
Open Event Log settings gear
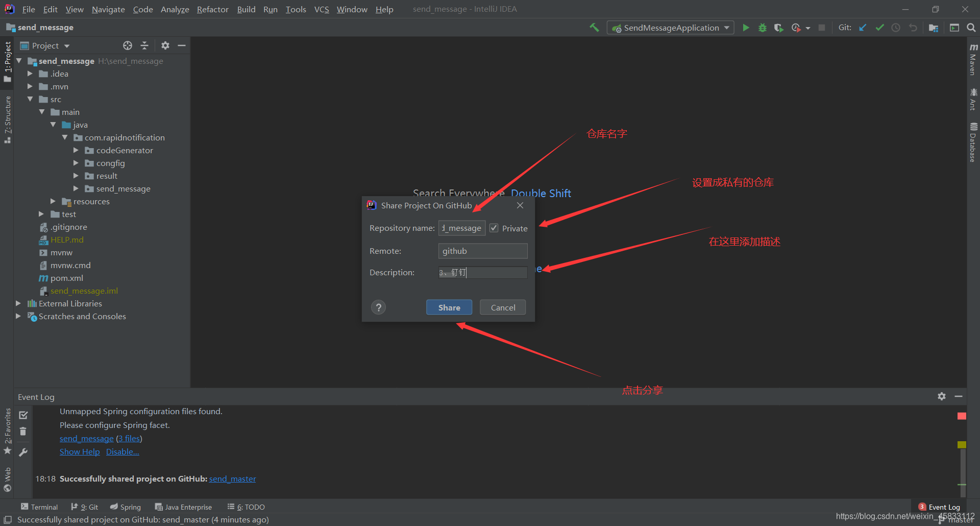[942, 396]
